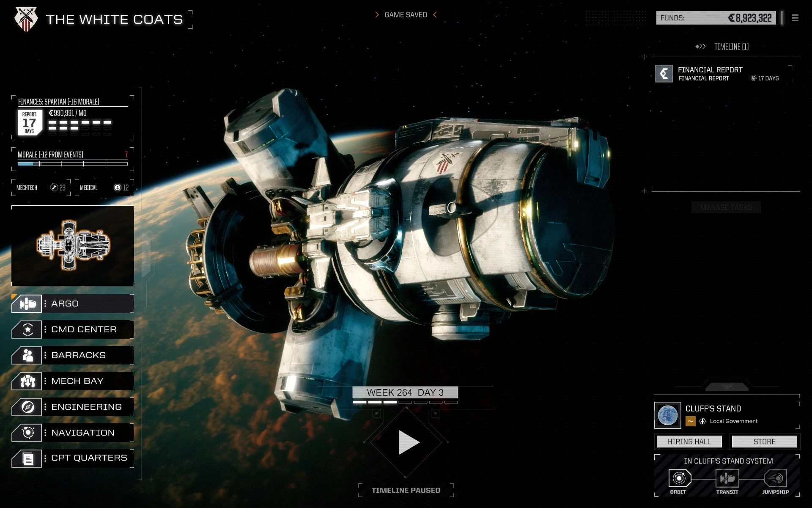Collapse the system panel chevron tab
Image resolution: width=812 pixels, height=508 pixels.
(727, 387)
